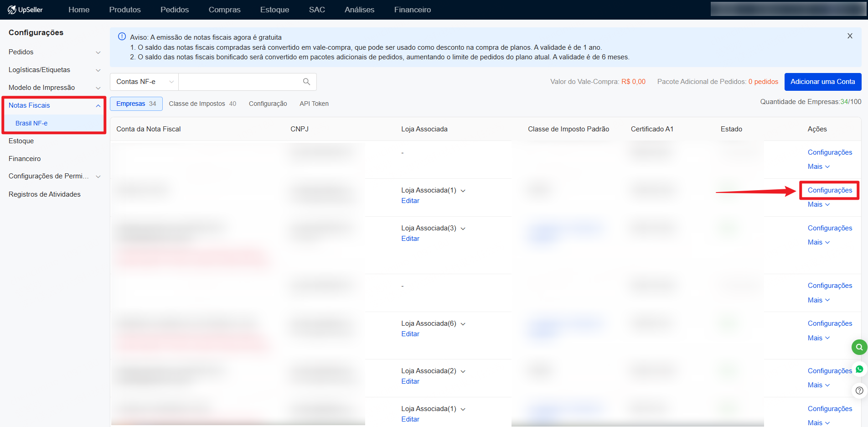
Task: Open Mais for the Loja Associada(3) row
Action: click(819, 242)
